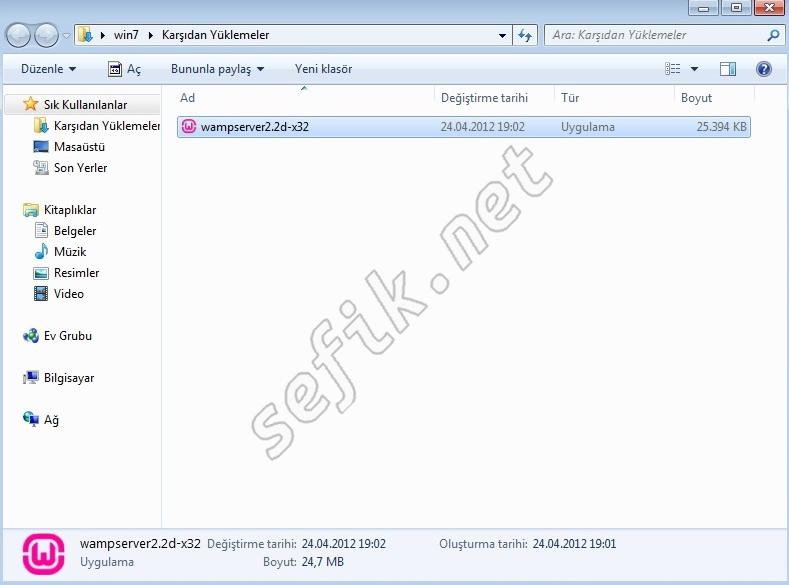Click the wampserver file's pink W icon

(189, 126)
